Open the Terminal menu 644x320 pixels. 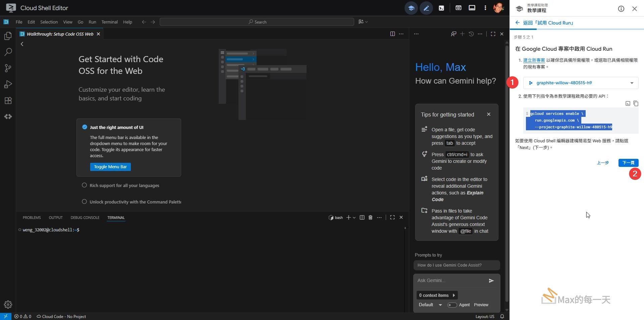(109, 22)
